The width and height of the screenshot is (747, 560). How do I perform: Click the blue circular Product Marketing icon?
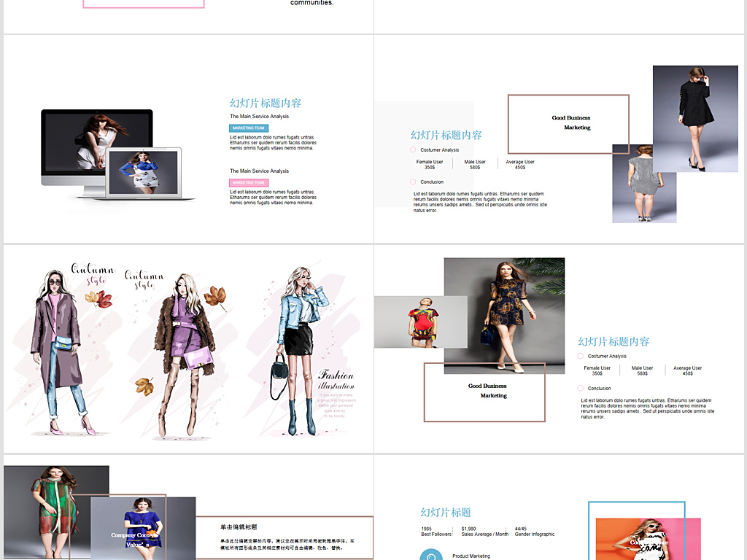click(x=430, y=556)
